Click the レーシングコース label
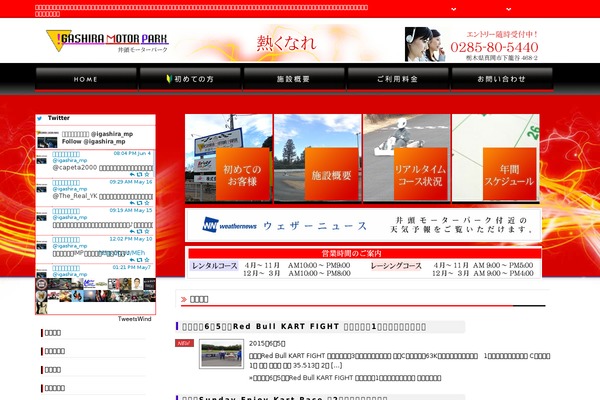 (396, 265)
